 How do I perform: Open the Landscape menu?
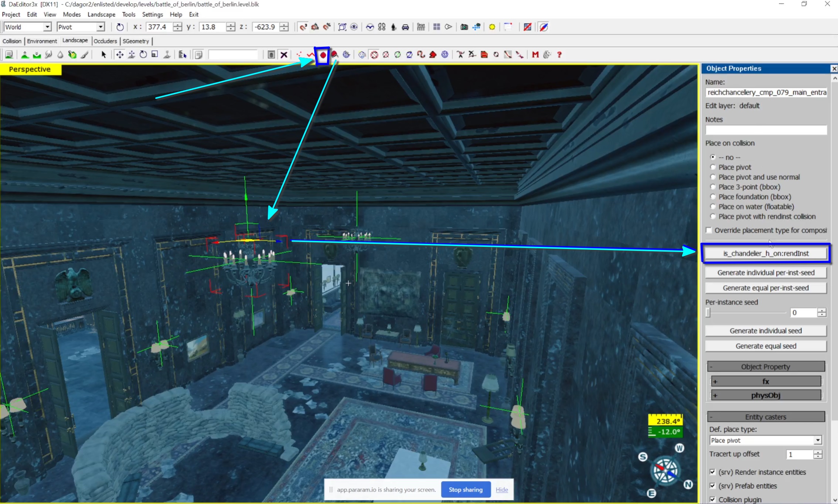101,14
